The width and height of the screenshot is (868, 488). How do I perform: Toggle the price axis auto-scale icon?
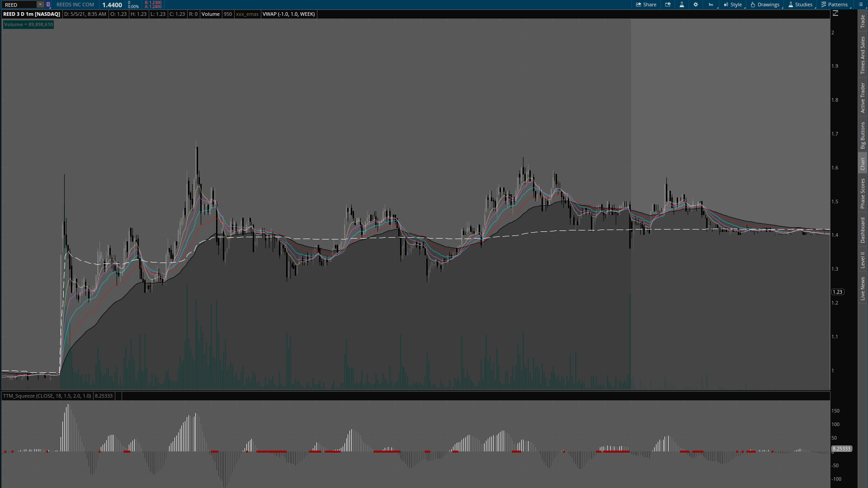(835, 14)
